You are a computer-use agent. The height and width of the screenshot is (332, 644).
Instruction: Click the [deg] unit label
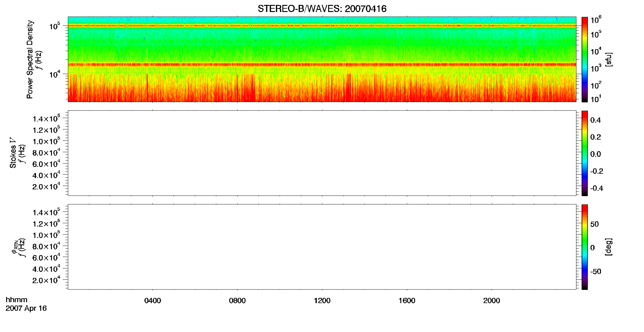point(609,247)
